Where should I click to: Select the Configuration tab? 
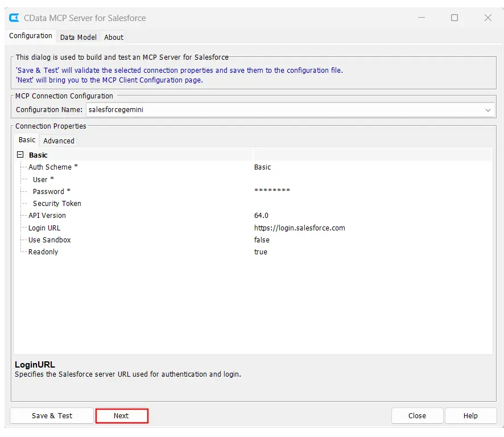[31, 36]
